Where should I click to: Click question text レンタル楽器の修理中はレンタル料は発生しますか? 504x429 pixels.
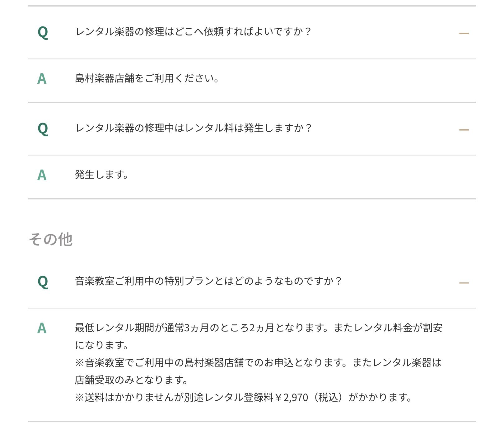coord(193,128)
